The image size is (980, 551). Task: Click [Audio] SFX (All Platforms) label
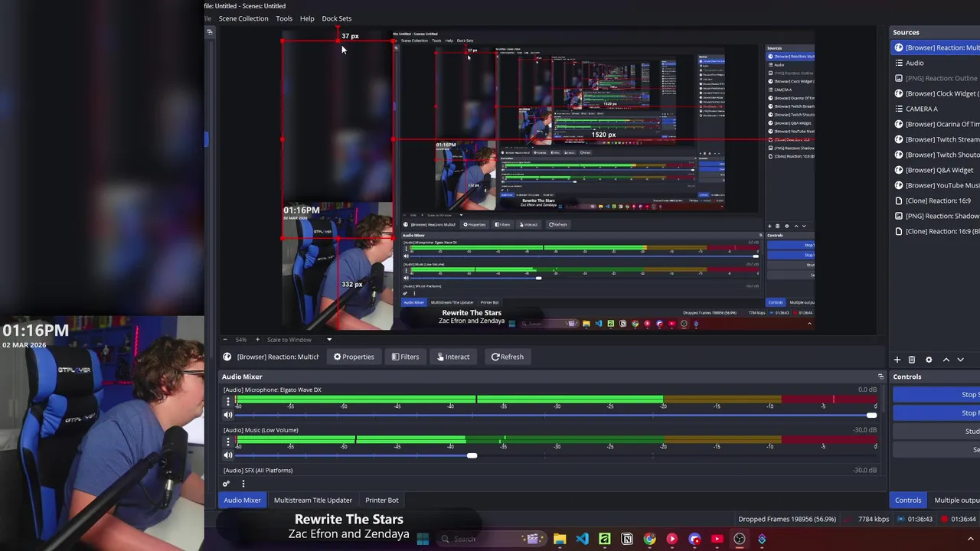[x=258, y=471]
